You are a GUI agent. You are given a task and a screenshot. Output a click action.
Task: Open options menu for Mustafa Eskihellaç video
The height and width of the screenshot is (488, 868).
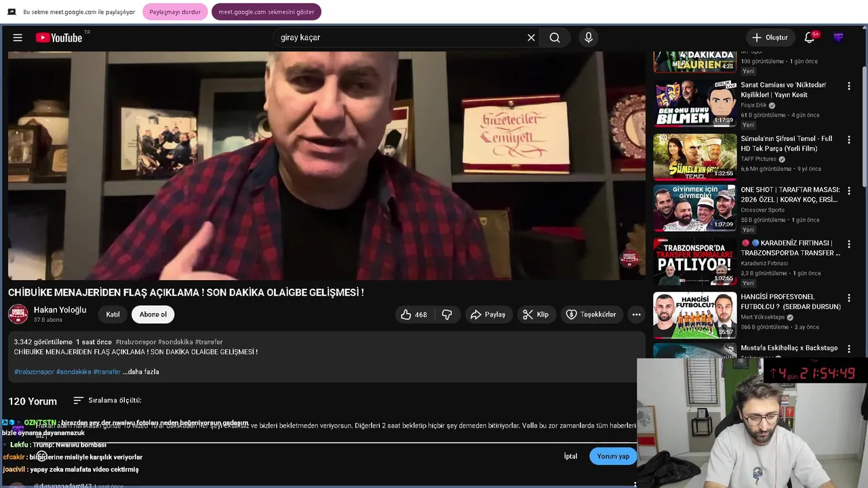(848, 349)
